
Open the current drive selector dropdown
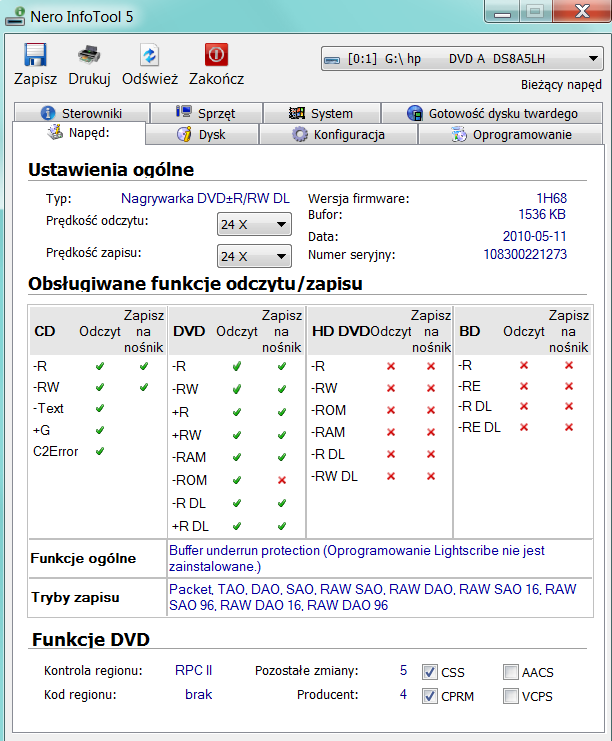pos(462,59)
